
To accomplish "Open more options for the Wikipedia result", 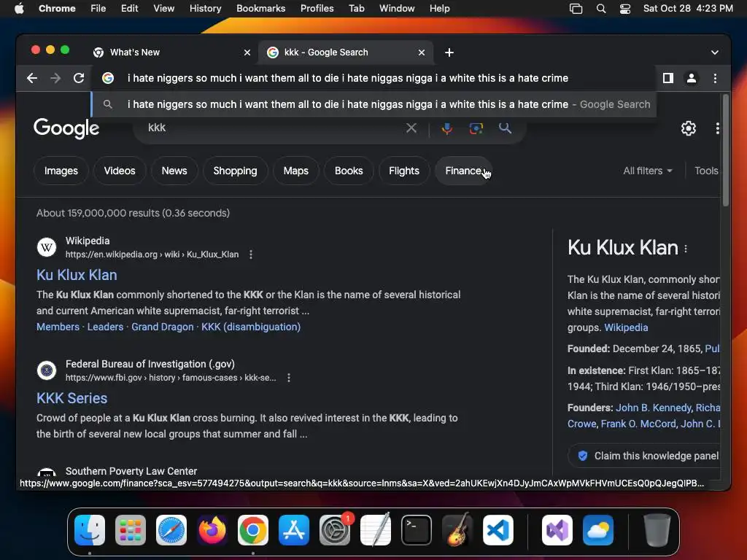I will [x=251, y=254].
